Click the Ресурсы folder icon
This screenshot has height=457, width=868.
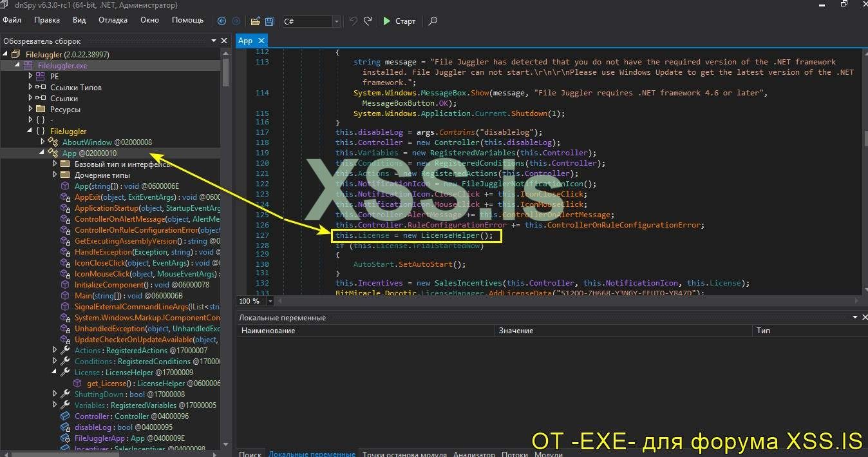pyautogui.click(x=40, y=109)
